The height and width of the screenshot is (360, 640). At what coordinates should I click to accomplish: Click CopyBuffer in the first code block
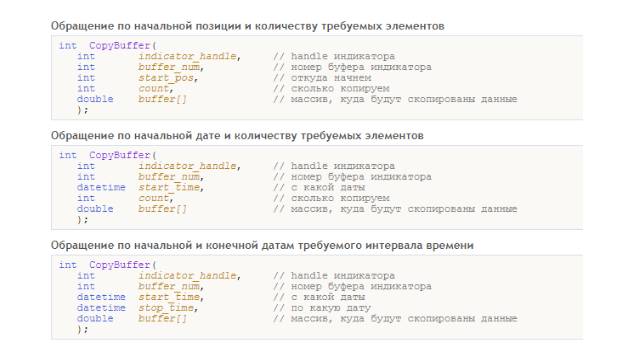[x=120, y=45]
